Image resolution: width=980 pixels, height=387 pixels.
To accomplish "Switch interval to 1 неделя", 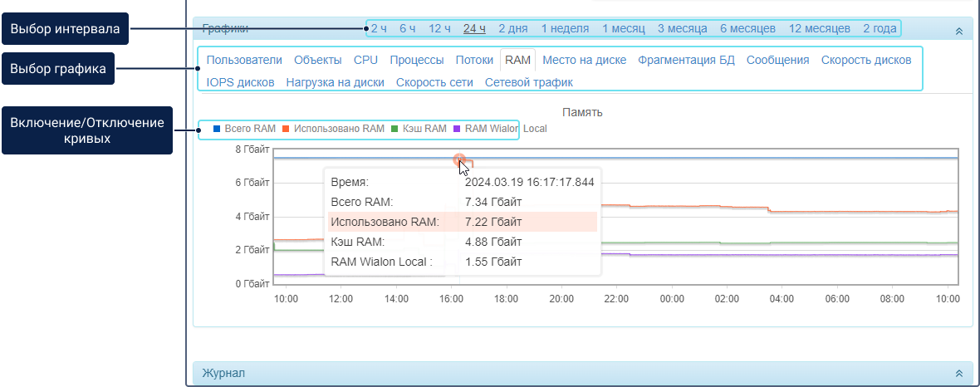I will 565,28.
